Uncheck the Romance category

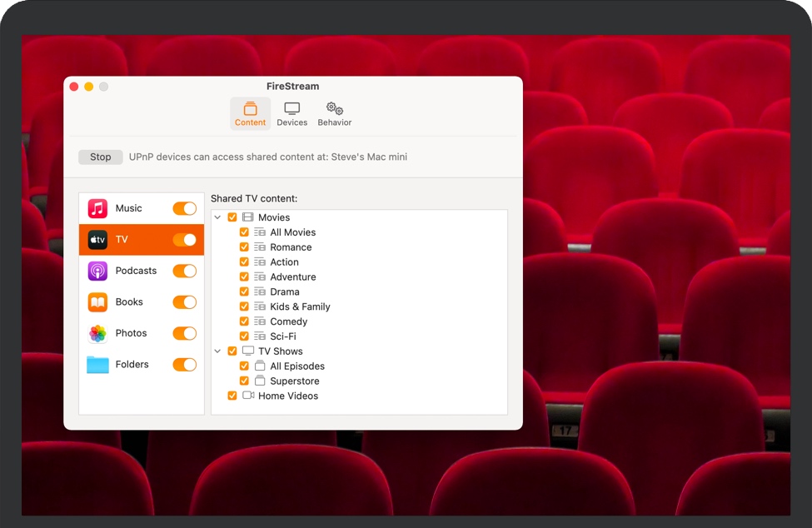point(244,247)
